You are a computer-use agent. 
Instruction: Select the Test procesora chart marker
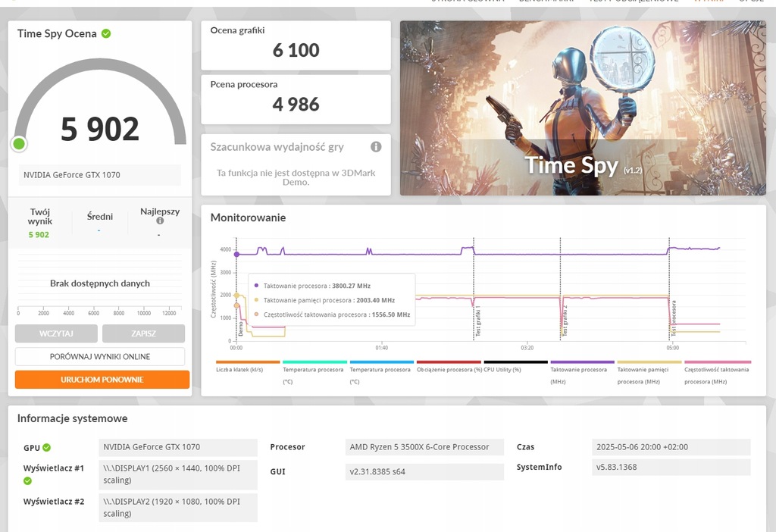click(x=674, y=319)
